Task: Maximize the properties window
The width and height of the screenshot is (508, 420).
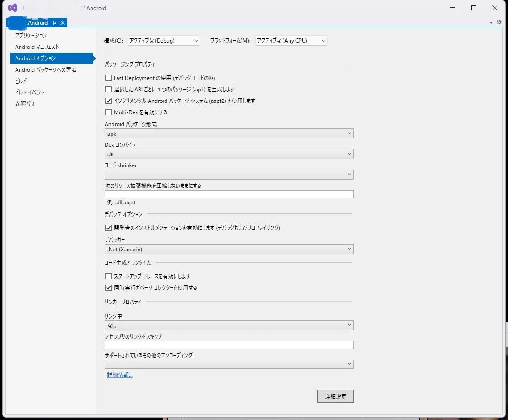Action: pos(474,8)
